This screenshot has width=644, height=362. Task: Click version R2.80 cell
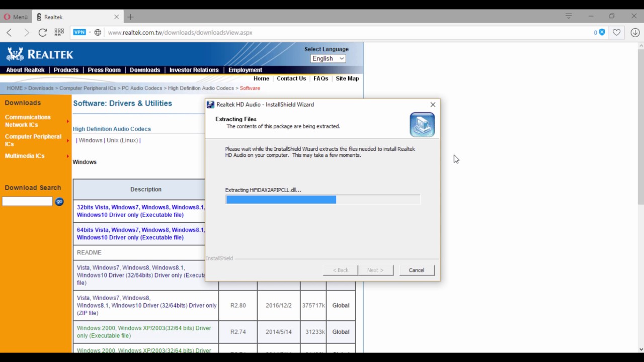coord(238,305)
